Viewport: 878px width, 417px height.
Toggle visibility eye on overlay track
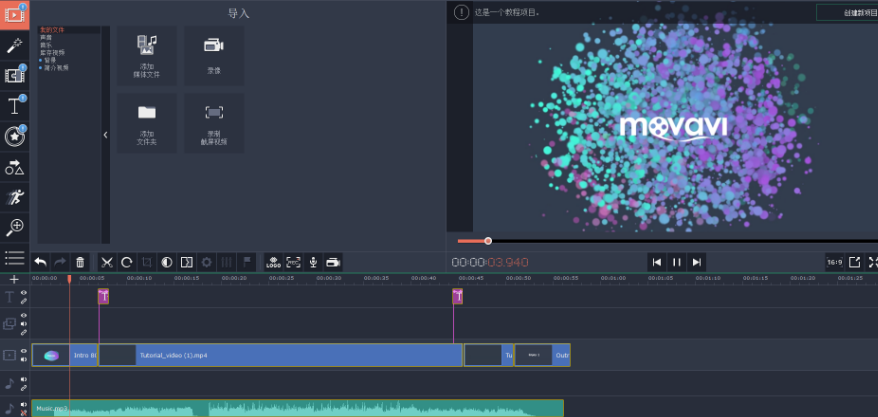24,315
